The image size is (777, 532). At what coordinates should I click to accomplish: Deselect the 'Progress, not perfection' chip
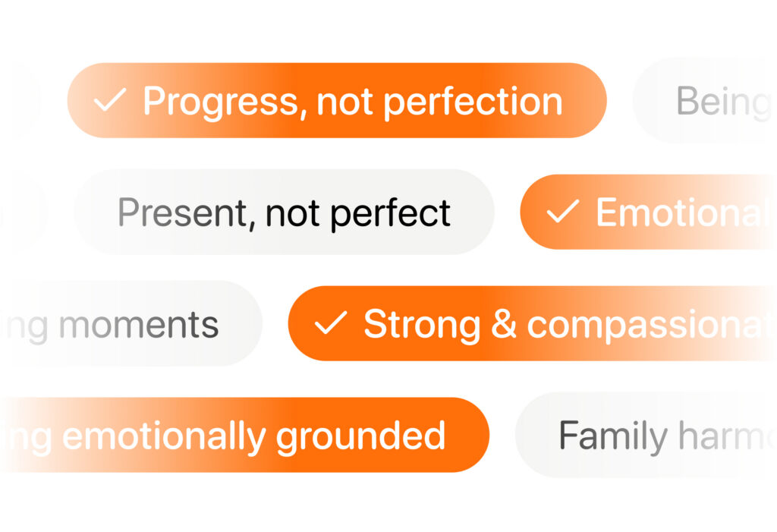pyautogui.click(x=337, y=101)
